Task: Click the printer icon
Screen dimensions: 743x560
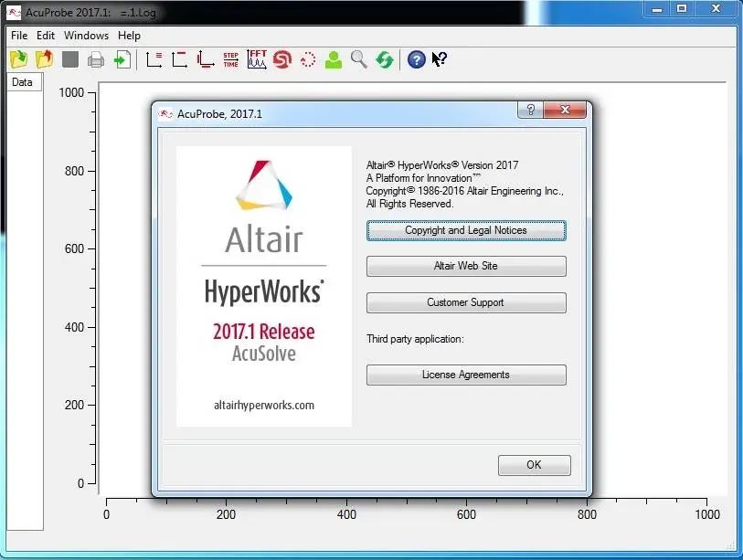Action: pos(96,60)
